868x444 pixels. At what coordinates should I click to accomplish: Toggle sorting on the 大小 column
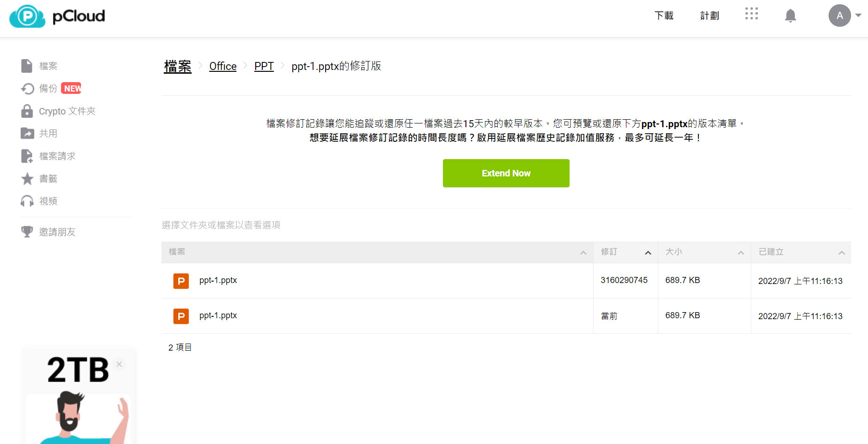(x=741, y=253)
